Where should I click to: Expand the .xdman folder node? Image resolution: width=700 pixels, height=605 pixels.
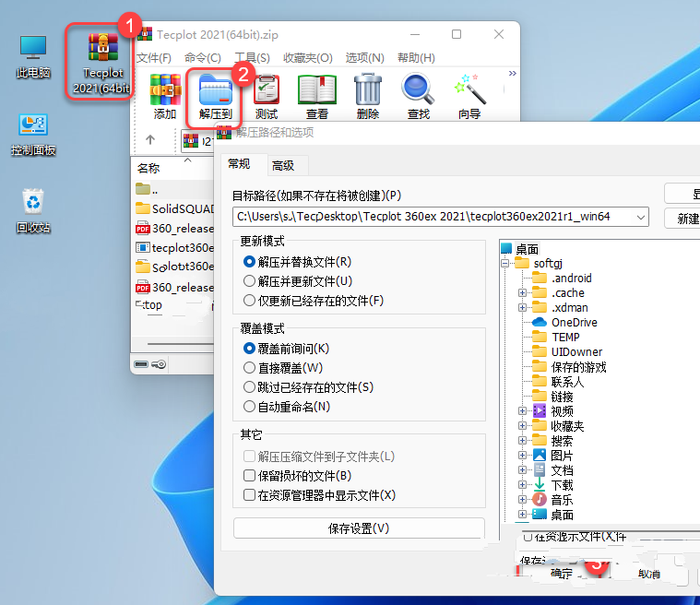(x=522, y=308)
